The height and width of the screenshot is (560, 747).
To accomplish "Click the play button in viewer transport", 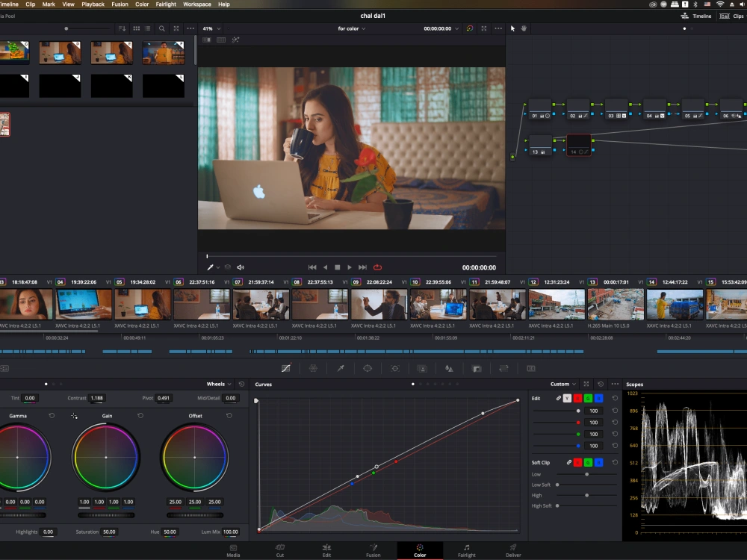I will (350, 267).
